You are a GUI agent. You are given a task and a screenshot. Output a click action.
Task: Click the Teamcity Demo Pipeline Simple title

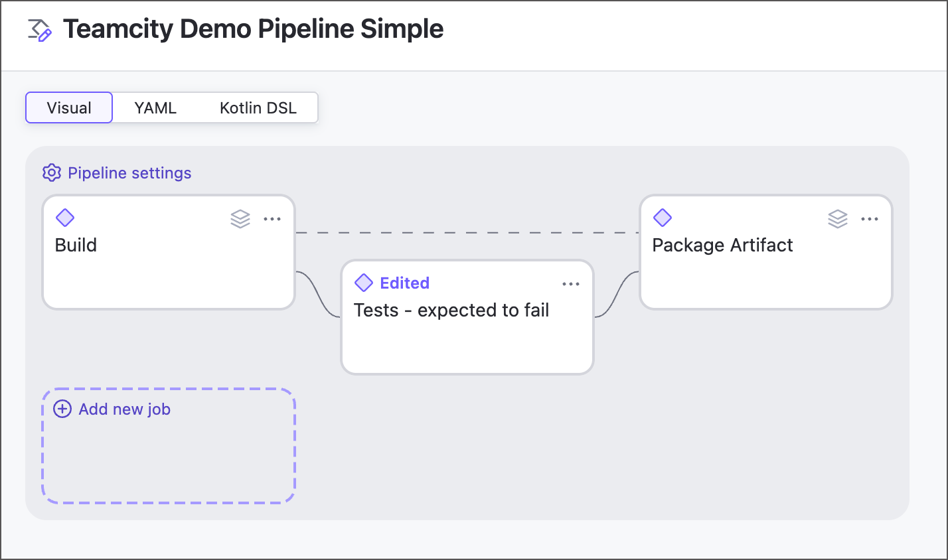pyautogui.click(x=254, y=29)
